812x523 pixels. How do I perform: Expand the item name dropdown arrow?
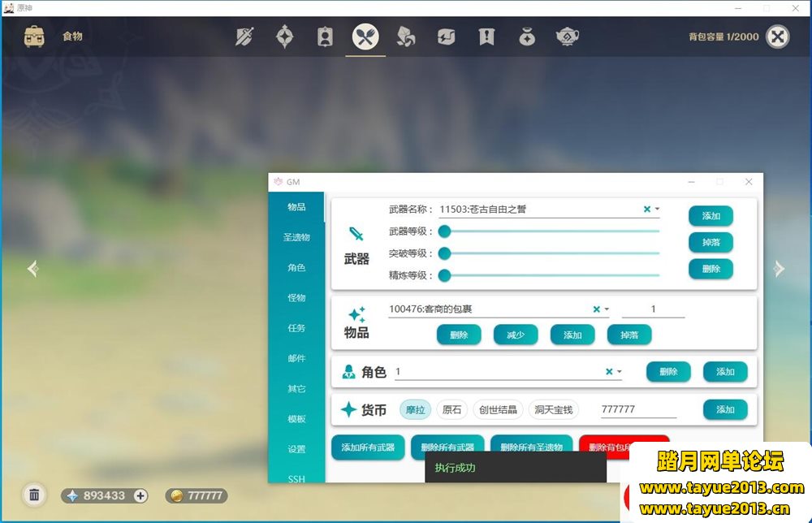tap(607, 309)
